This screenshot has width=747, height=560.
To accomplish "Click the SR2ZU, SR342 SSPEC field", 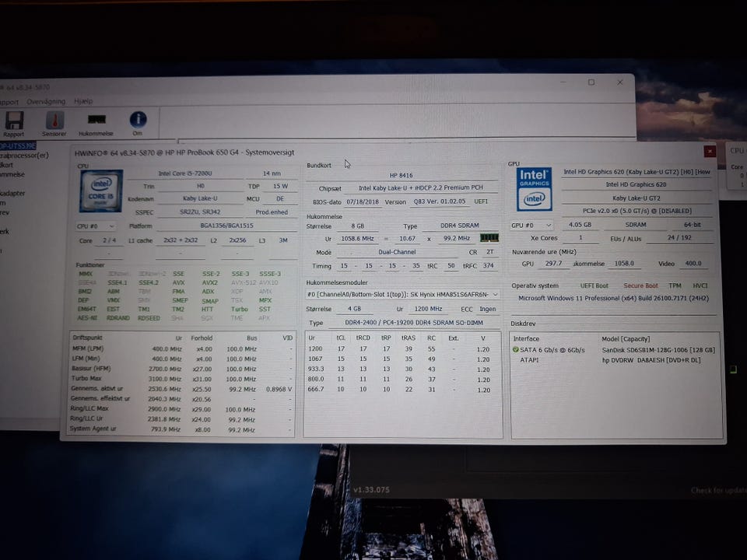I will point(200,212).
